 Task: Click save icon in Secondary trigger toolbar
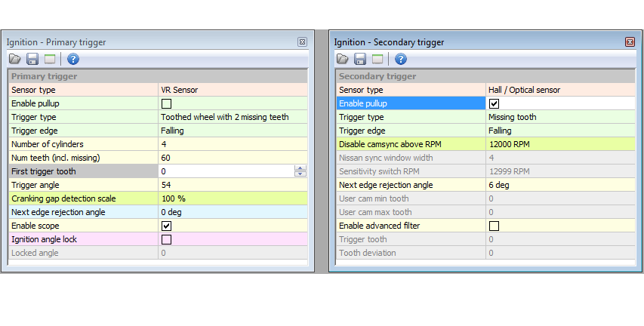point(360,59)
